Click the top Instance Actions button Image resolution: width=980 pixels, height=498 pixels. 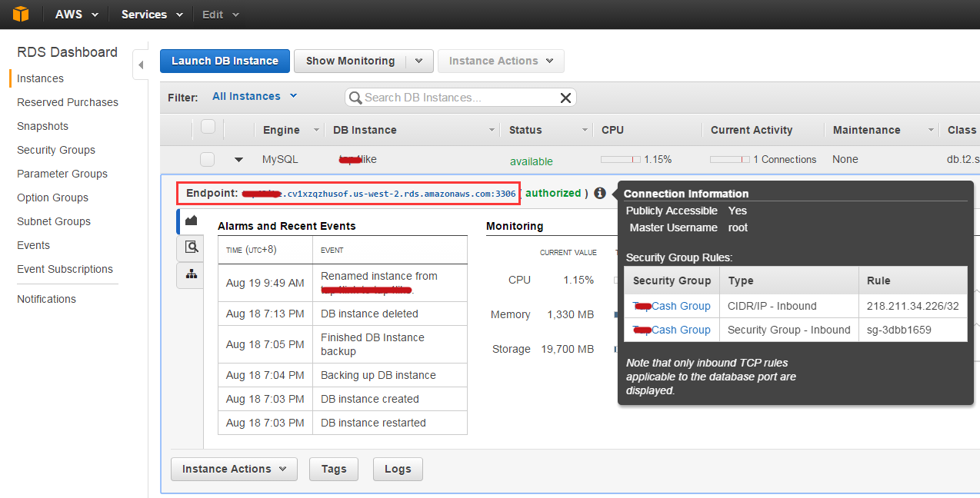(x=501, y=61)
